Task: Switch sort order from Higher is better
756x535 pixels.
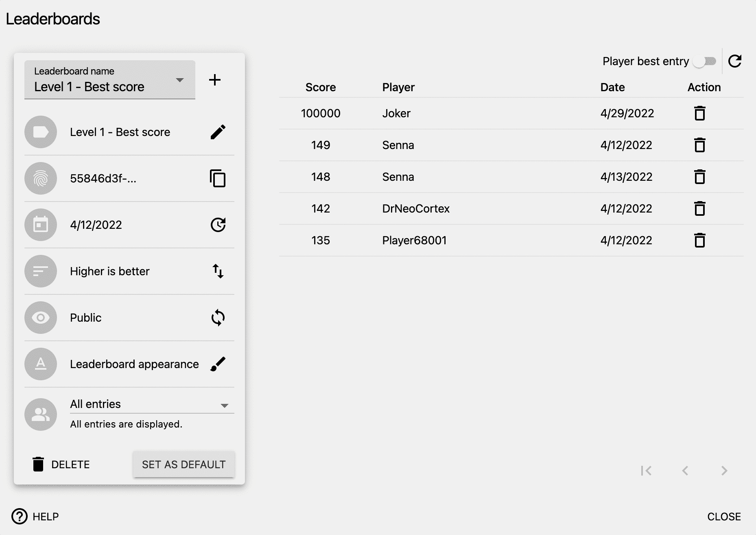Action: coord(218,271)
